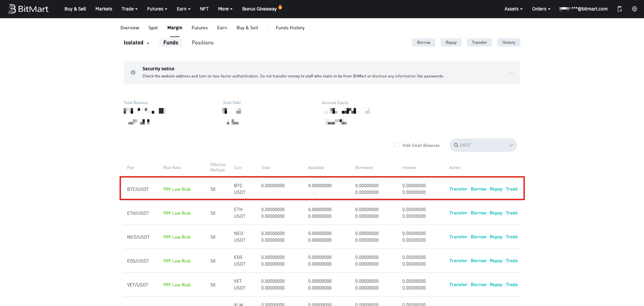
Task: Open the language globe icon
Action: pos(634,9)
